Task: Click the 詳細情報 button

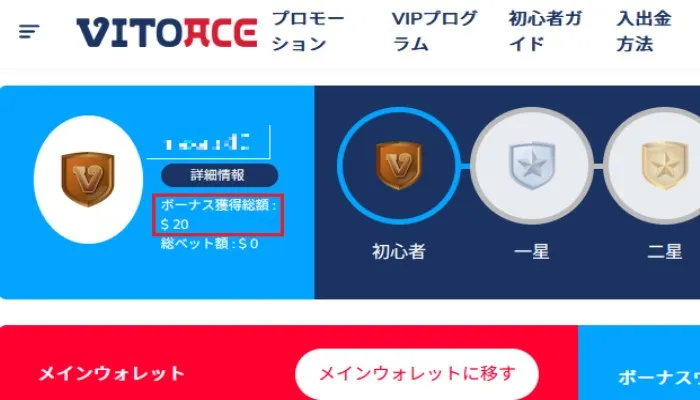Action: tap(219, 175)
